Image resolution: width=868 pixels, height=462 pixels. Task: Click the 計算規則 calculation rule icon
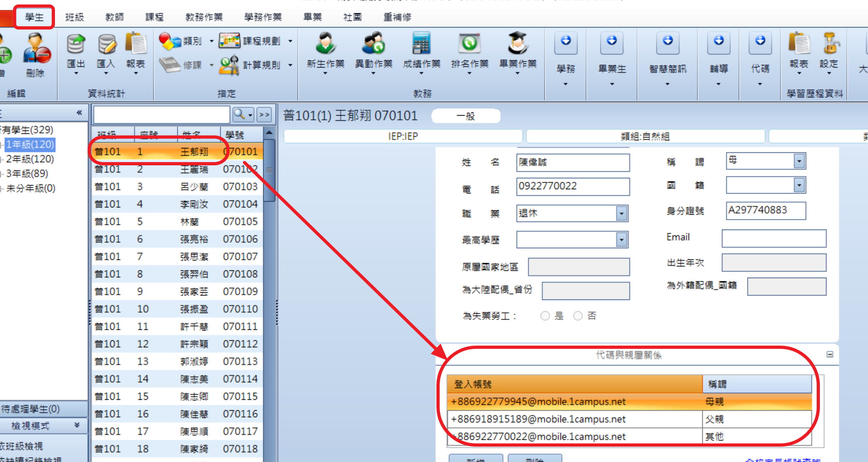click(229, 65)
